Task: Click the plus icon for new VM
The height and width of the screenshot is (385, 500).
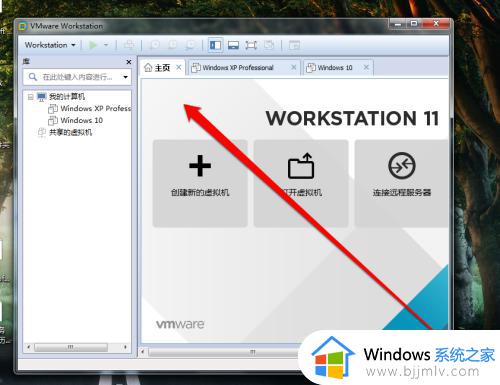Action: pos(200,165)
